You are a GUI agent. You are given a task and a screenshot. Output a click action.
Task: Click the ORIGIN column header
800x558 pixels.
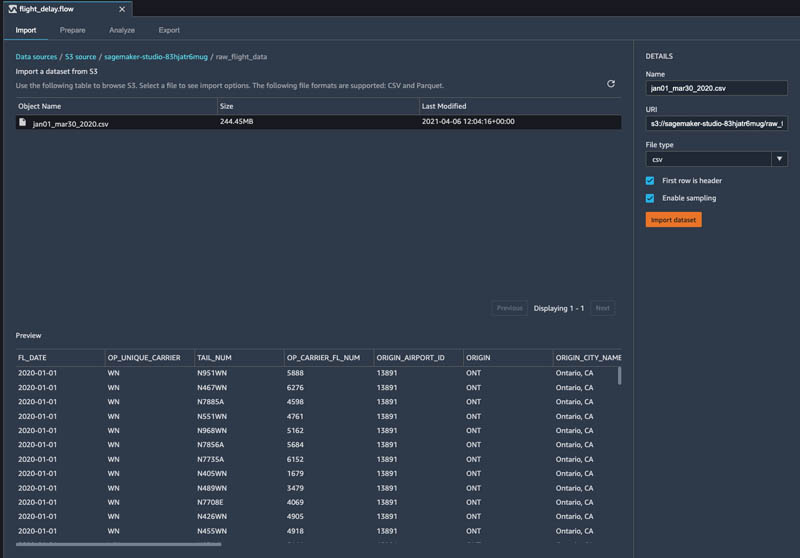tap(478, 358)
